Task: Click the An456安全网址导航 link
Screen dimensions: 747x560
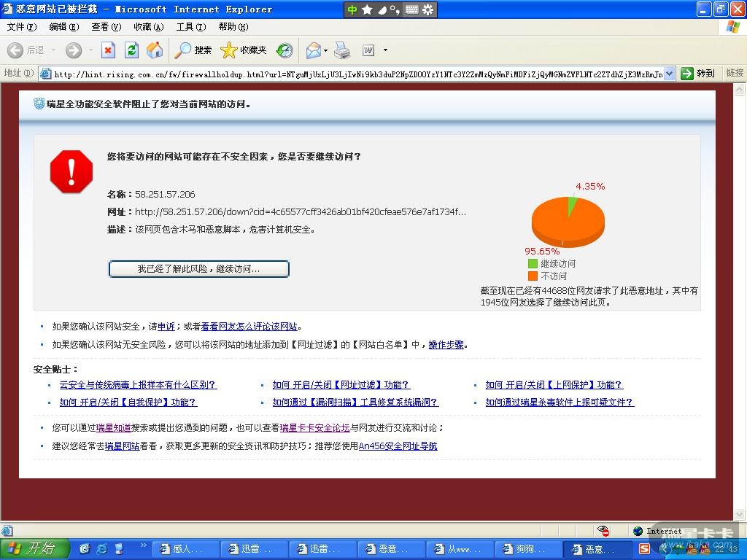Action: [x=398, y=446]
